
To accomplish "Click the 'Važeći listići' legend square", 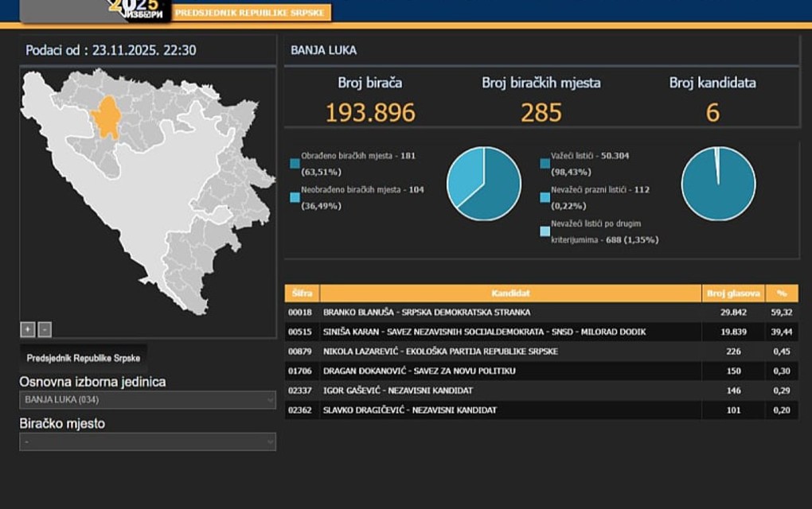I will point(545,163).
